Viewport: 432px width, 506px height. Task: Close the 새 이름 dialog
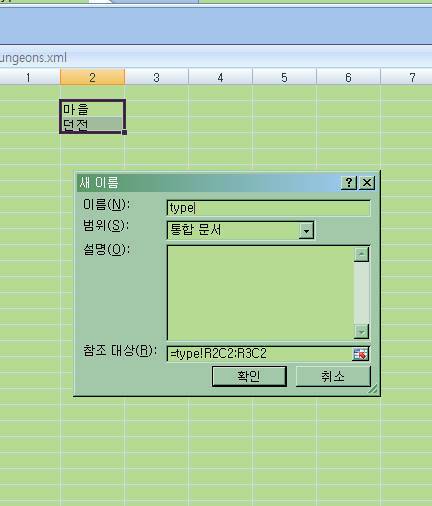367,182
